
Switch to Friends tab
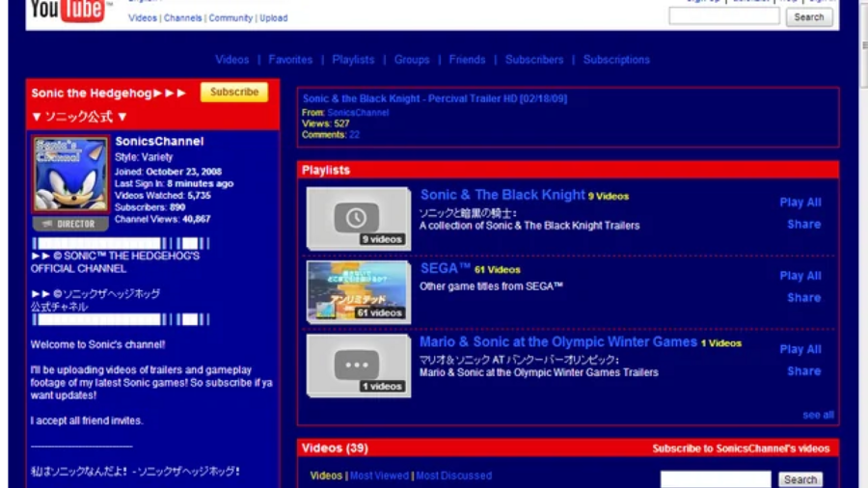(x=467, y=60)
